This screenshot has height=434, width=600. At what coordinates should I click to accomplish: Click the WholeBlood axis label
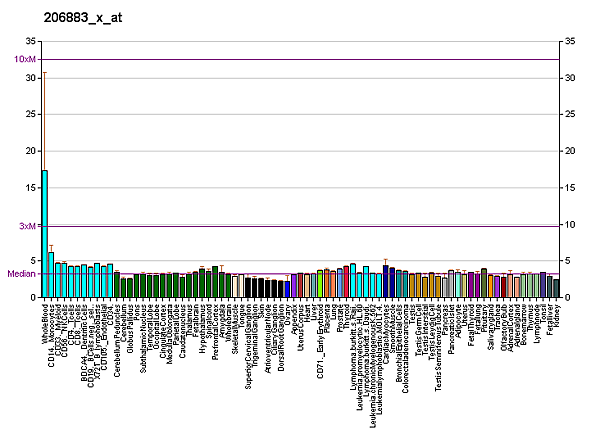(46, 323)
